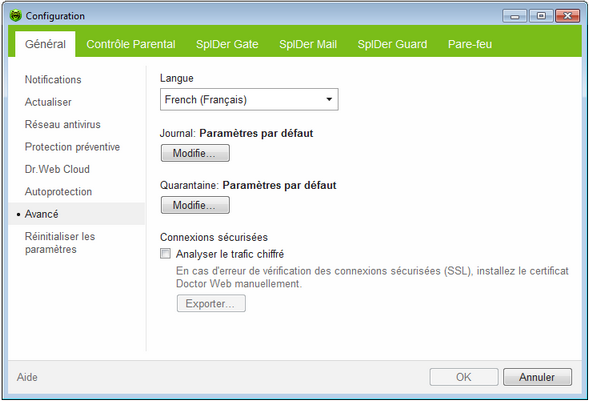Click Modifie button under Journal

coord(195,153)
